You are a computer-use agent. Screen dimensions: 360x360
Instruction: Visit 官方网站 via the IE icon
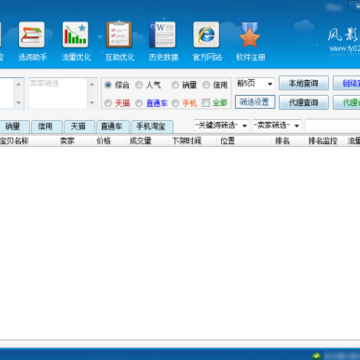(x=206, y=35)
